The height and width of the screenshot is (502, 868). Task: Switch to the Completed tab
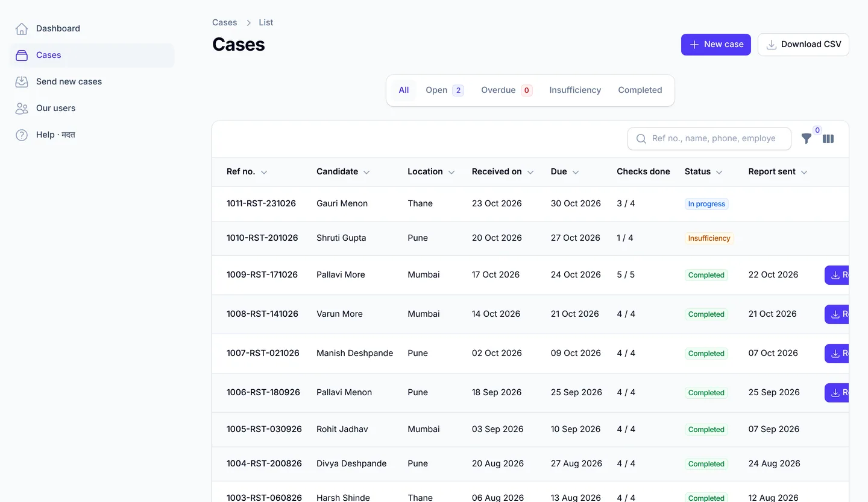click(640, 91)
